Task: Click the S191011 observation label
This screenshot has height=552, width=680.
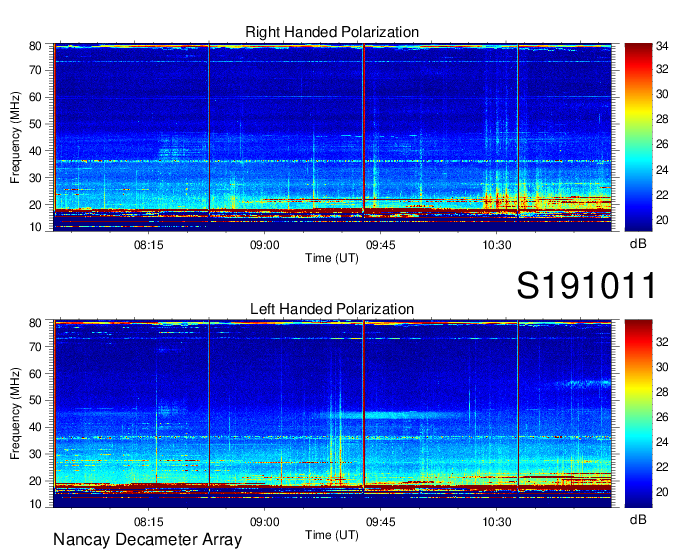Action: point(586,285)
